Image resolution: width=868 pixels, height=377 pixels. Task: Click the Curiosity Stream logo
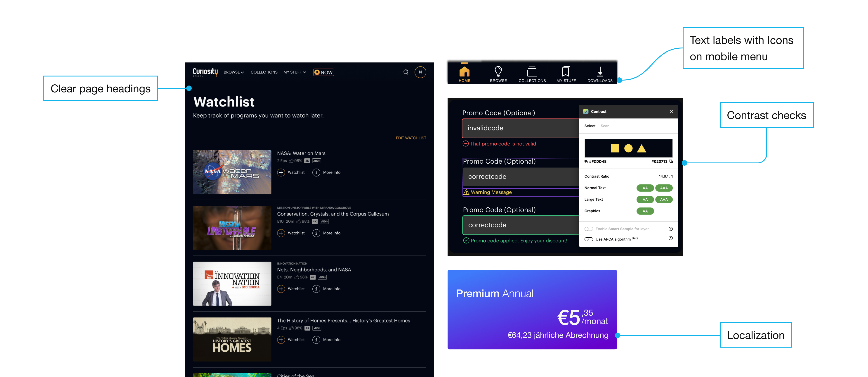pyautogui.click(x=205, y=72)
